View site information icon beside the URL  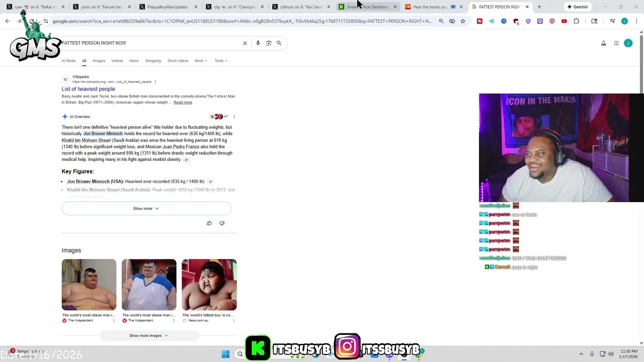46,21
